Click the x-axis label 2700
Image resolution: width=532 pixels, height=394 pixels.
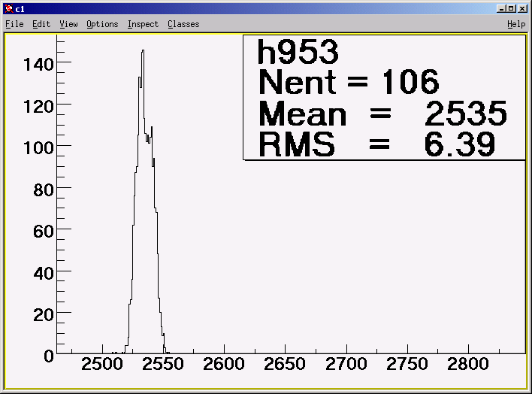[x=346, y=364]
